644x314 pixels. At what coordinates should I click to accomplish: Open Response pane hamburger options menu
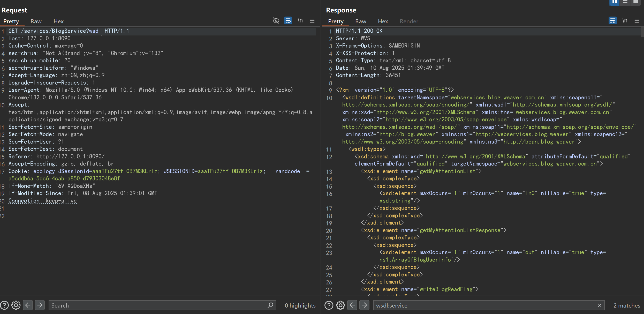637,21
